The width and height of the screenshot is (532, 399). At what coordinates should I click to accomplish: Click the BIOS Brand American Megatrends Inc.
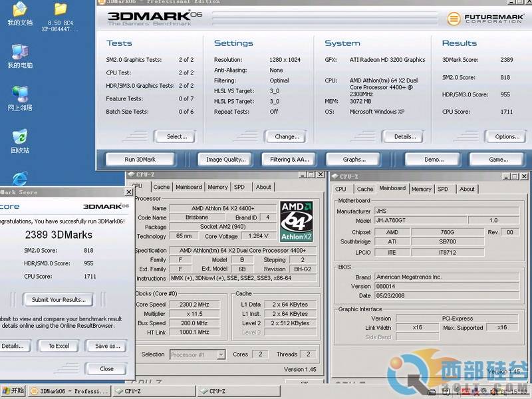[x=447, y=277]
